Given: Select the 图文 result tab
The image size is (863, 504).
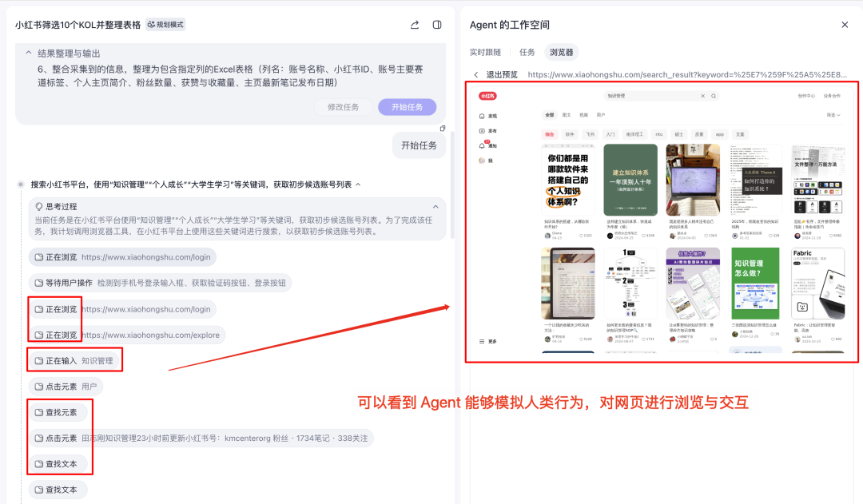Looking at the screenshot, I should (567, 115).
